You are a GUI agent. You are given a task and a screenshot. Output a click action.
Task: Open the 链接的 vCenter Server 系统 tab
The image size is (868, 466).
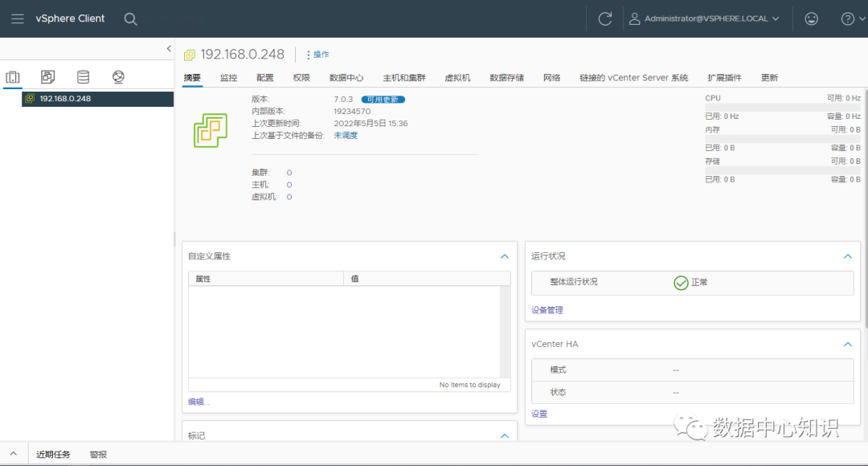[633, 77]
